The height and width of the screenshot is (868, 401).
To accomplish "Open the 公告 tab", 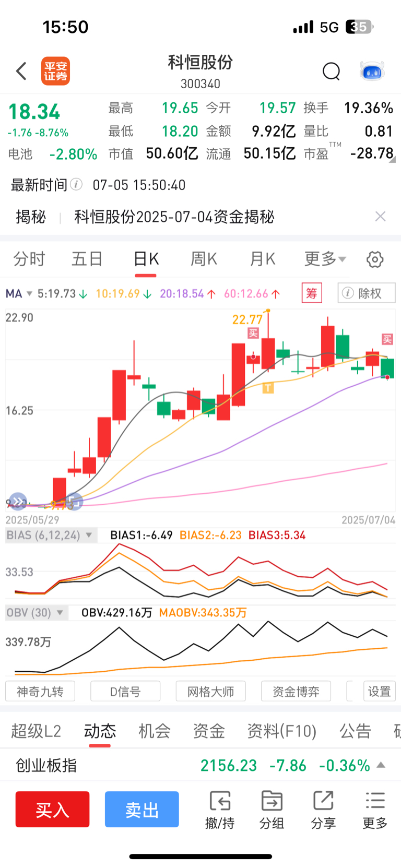I will [355, 731].
